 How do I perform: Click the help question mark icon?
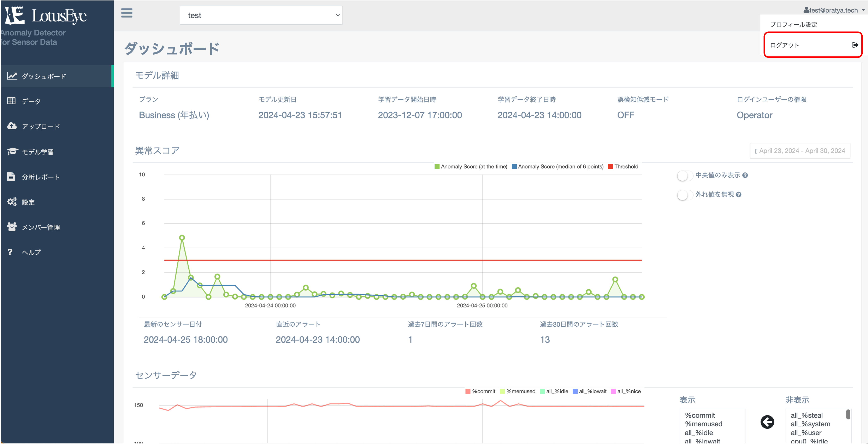tap(10, 252)
